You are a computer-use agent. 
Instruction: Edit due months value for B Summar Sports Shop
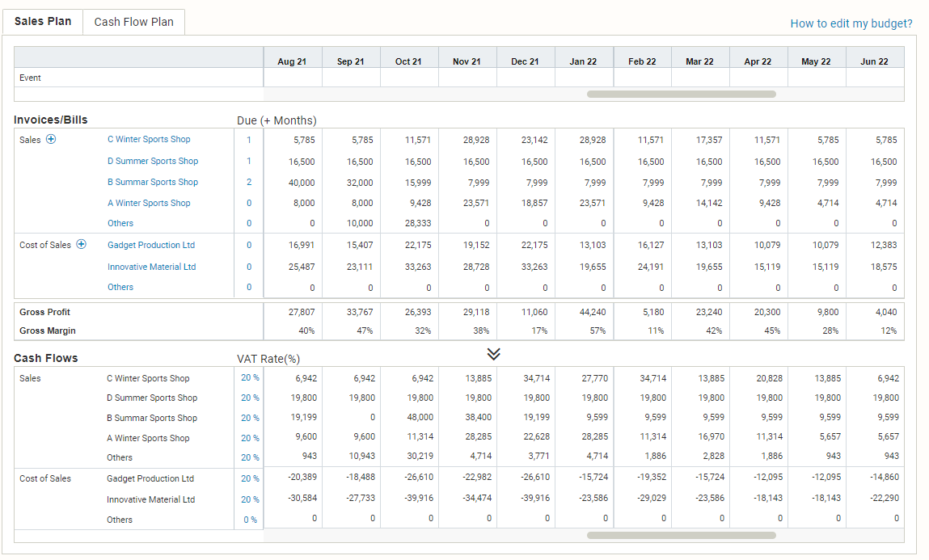(x=249, y=183)
